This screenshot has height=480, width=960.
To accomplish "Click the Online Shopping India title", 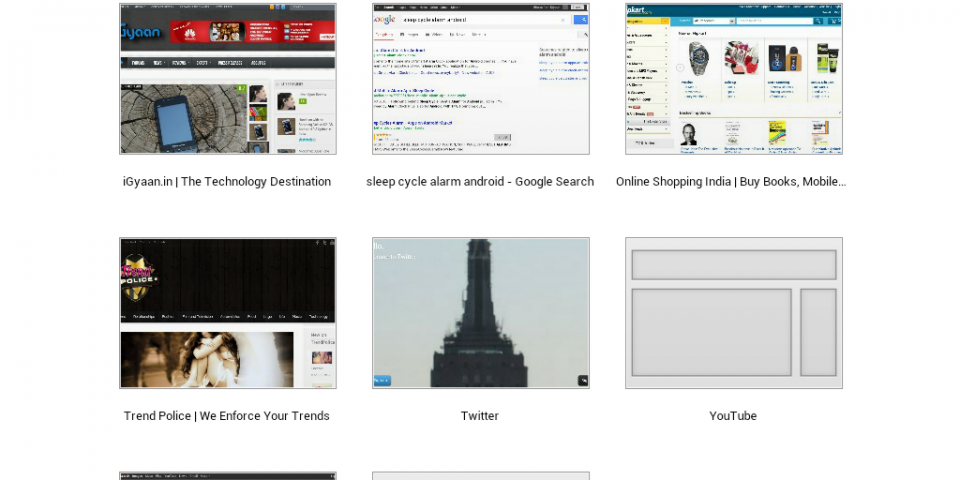I will coord(731,182).
